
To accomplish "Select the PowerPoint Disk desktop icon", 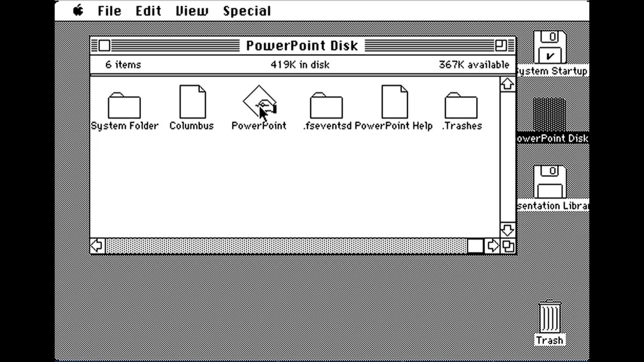I will click(550, 114).
